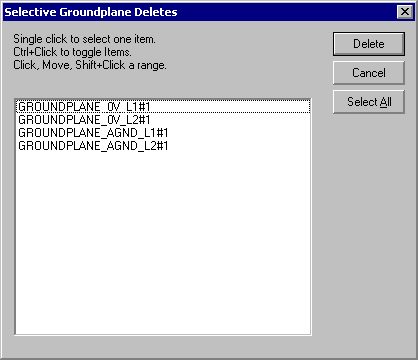Click the 'Ctrl+Click to toggle Items' instruction line
This screenshot has height=360, width=418.
[x=72, y=52]
